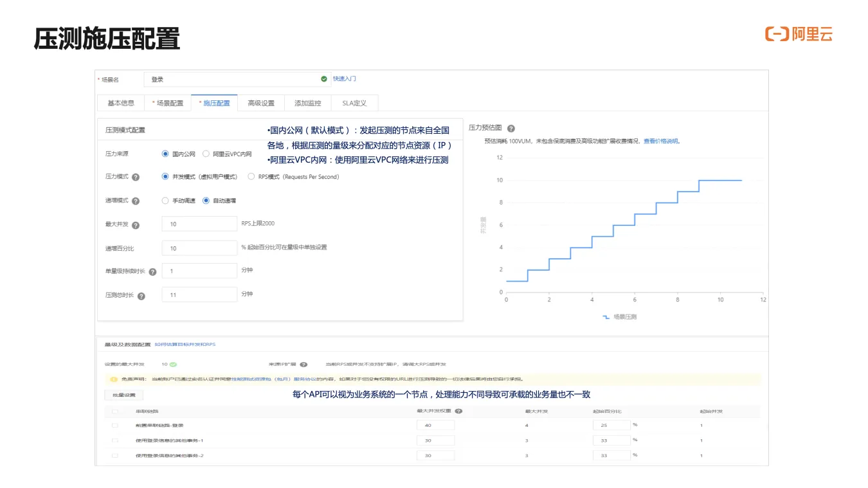
Task: Open 如何估算目标并发和RPS link
Action: click(185, 345)
